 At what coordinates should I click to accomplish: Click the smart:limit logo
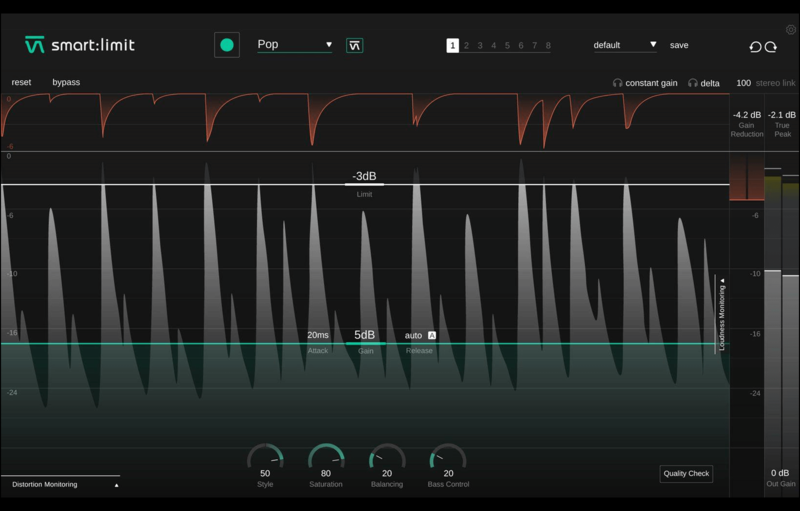(x=80, y=45)
